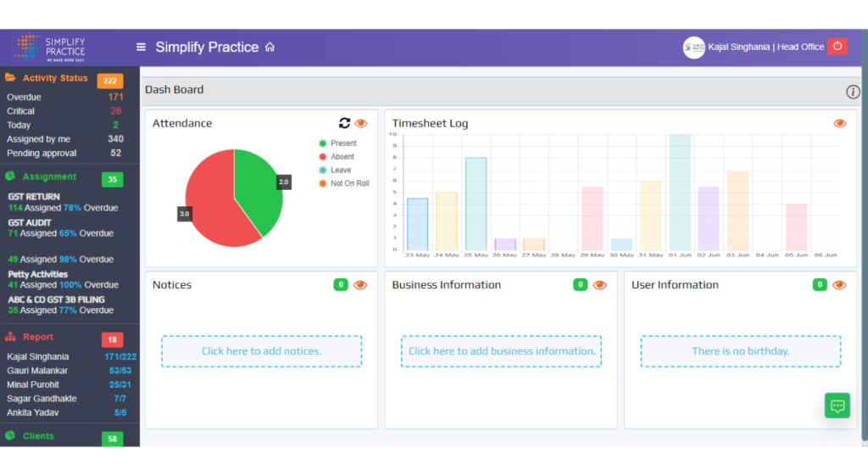
Task: Click here to add business information box
Action: (502, 351)
